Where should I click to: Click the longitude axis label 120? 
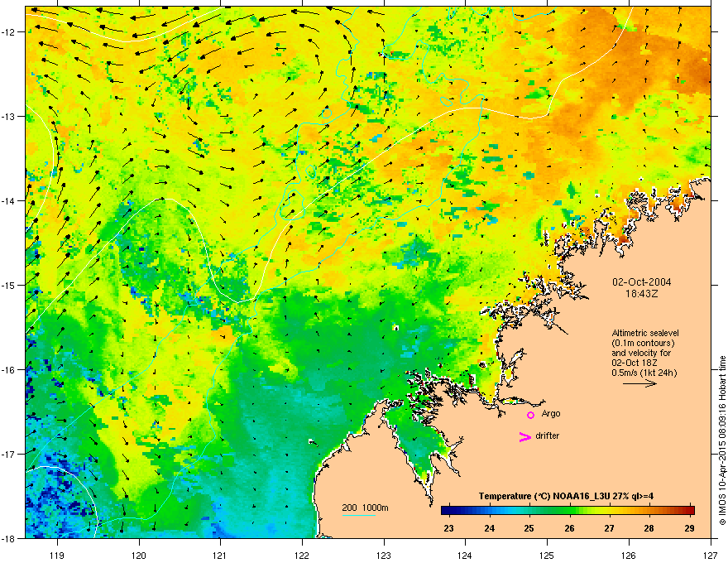click(139, 555)
